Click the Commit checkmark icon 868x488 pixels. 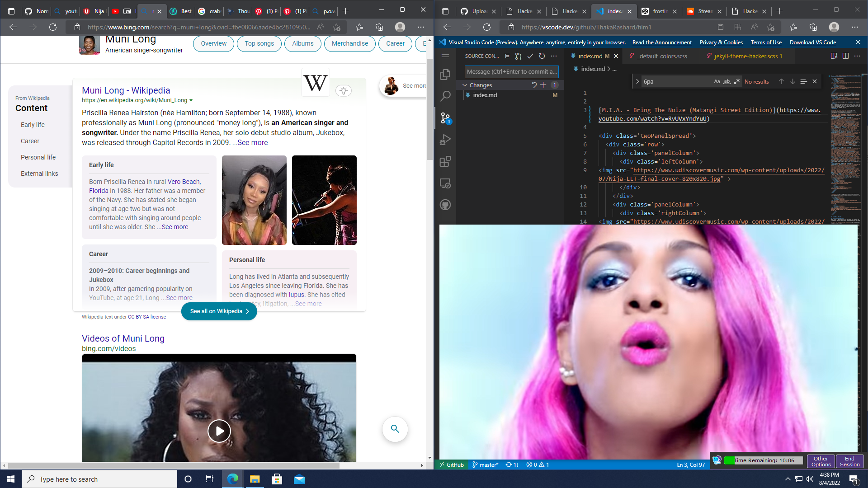530,56
